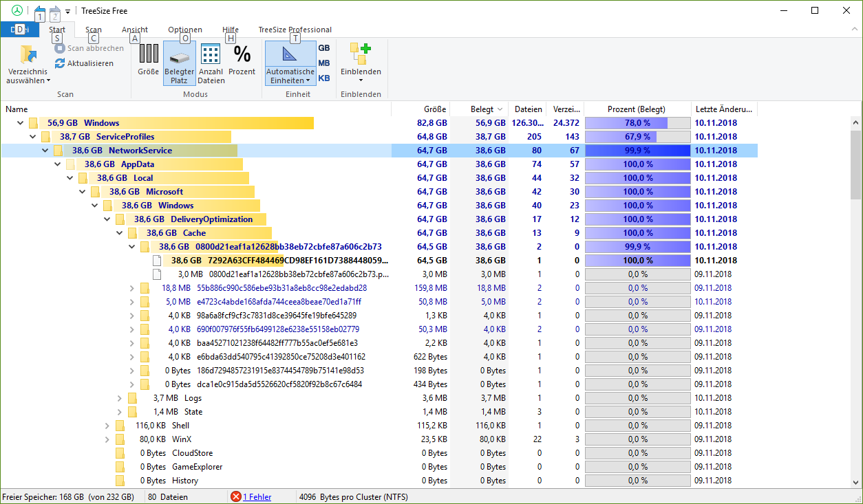Viewport: 863px width, 504px height.
Task: Sort by the Name column header
Action: pyautogui.click(x=196, y=109)
